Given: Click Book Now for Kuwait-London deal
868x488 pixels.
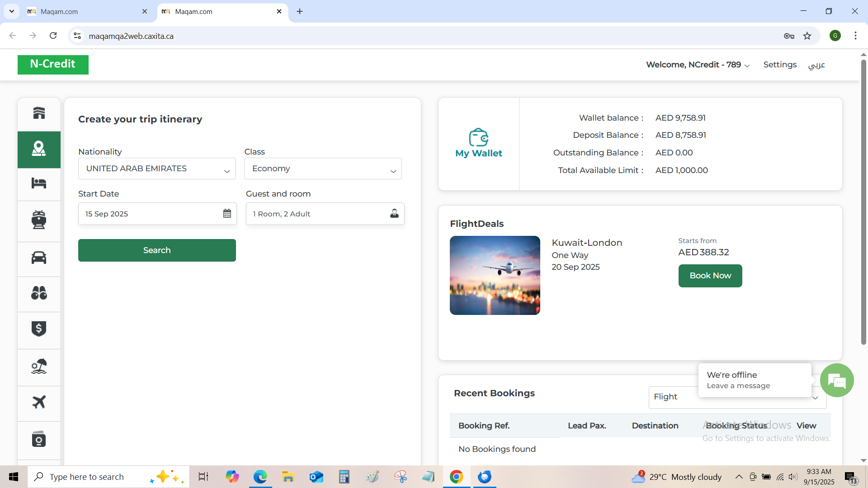Looking at the screenshot, I should pos(710,276).
